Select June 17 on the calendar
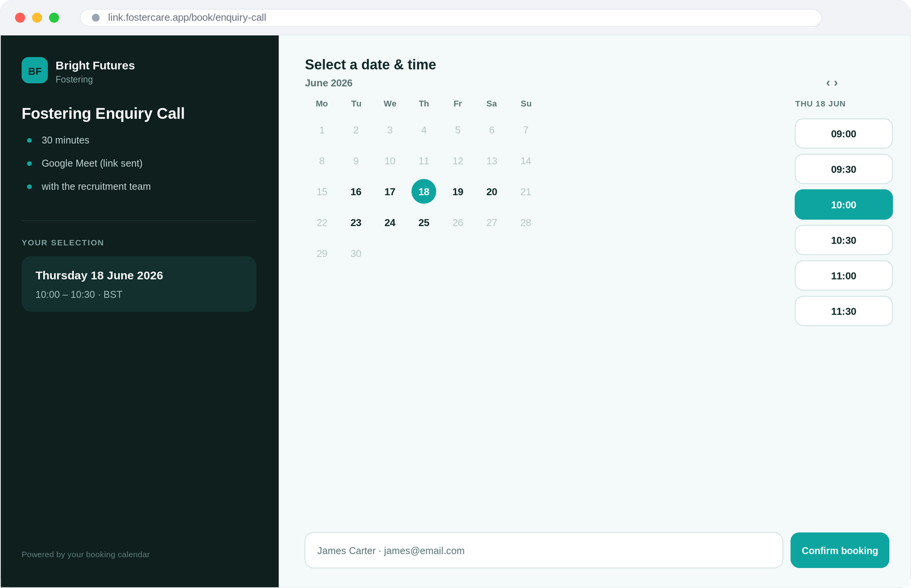The width and height of the screenshot is (911, 588). (390, 192)
